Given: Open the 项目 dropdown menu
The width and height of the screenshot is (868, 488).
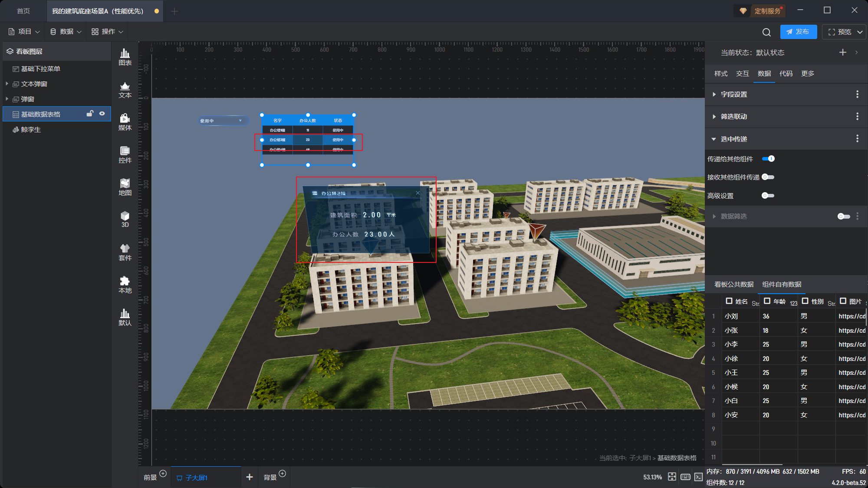Looking at the screenshot, I should pyautogui.click(x=24, y=32).
